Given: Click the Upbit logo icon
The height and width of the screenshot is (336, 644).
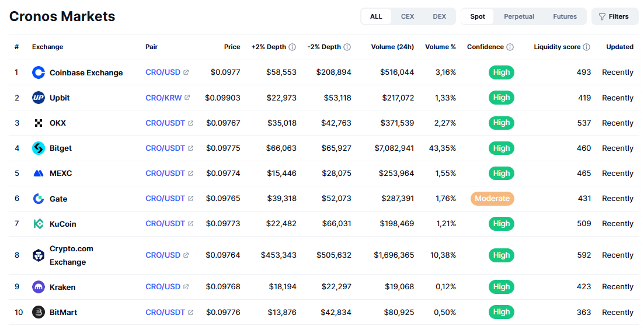Looking at the screenshot, I should (x=39, y=98).
